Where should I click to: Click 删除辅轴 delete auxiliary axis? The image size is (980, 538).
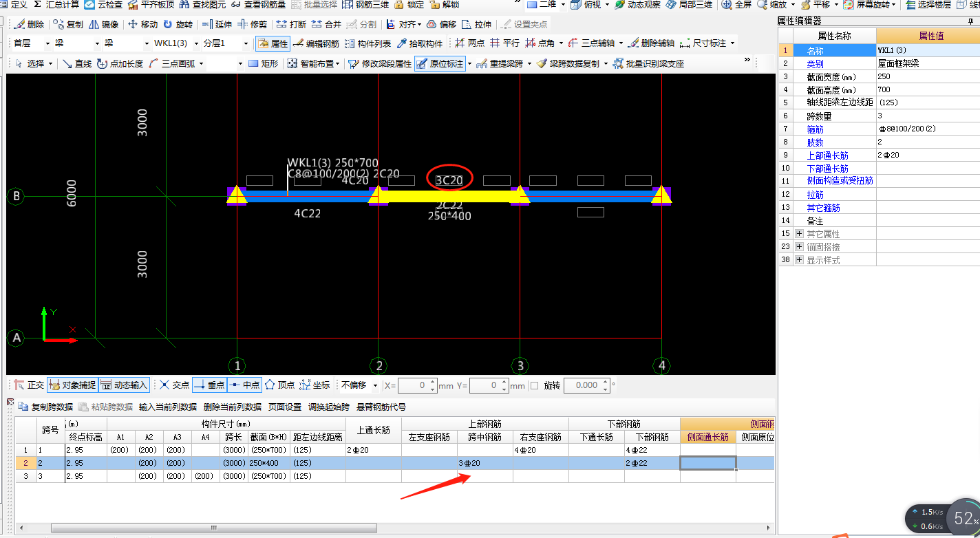coord(650,43)
